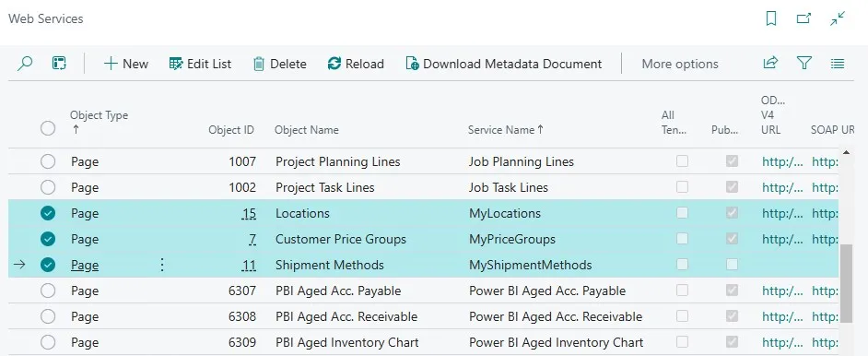Toggle All Tenants checkbox for Customer Price Groups
Screen dimensions: 868x356
682,239
